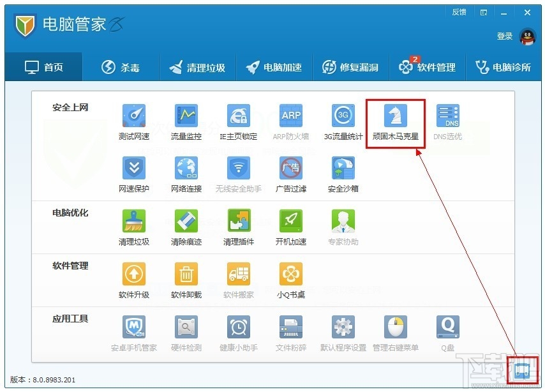This screenshot has width=545, height=392.
Task: Open the Q盘 disk tool
Action: (448, 333)
